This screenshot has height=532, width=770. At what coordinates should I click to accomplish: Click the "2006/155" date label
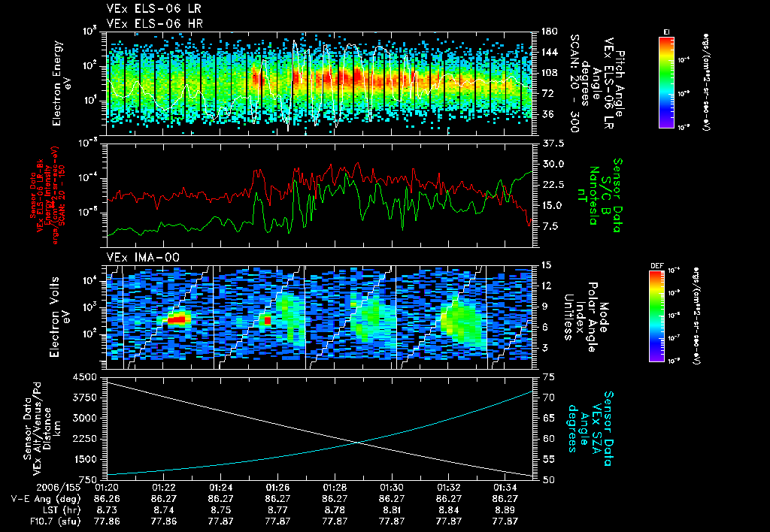58,488
